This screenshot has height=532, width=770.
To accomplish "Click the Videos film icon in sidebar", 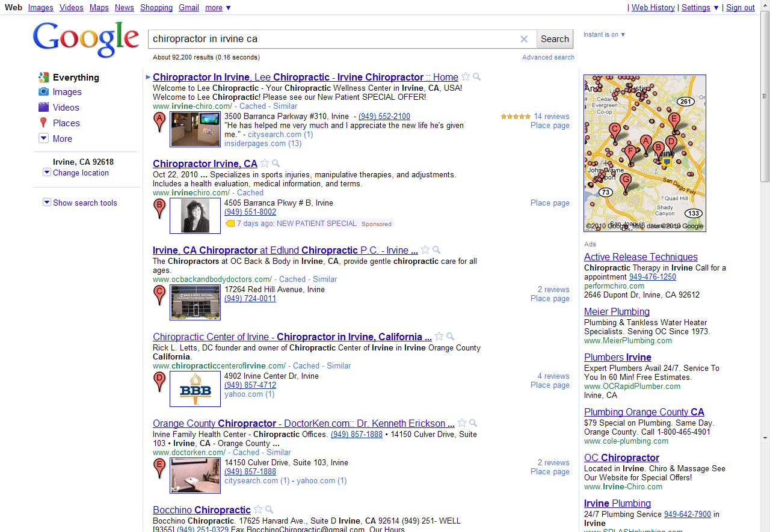I will click(43, 108).
